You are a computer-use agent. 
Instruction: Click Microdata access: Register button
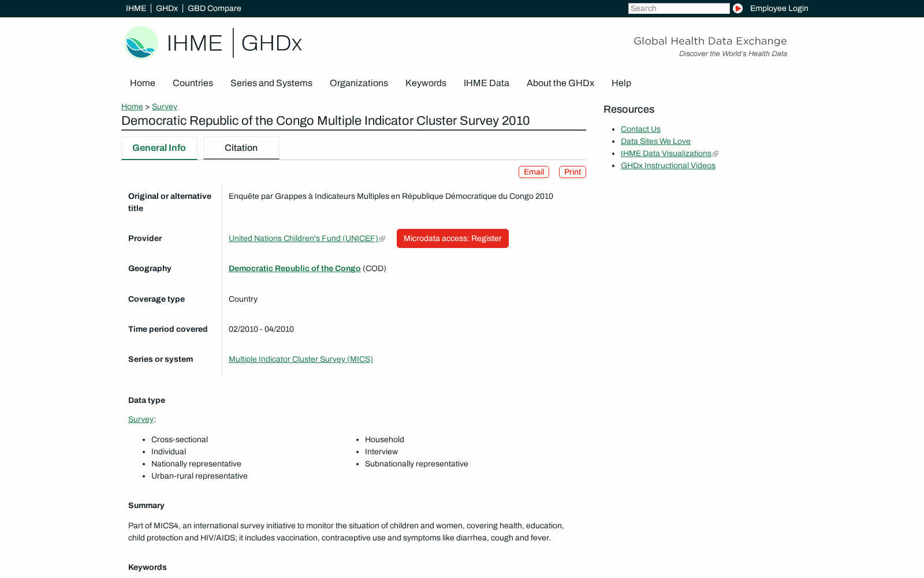coord(453,238)
